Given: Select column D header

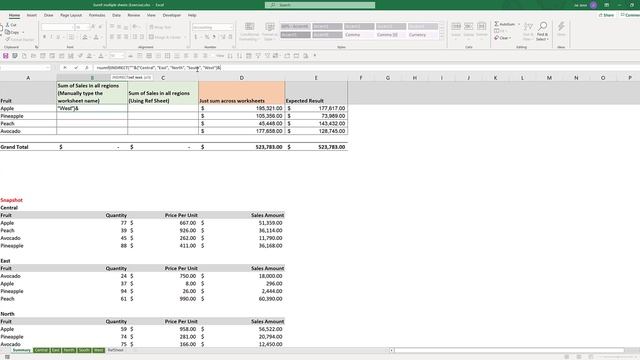Looking at the screenshot, I should tap(242, 78).
